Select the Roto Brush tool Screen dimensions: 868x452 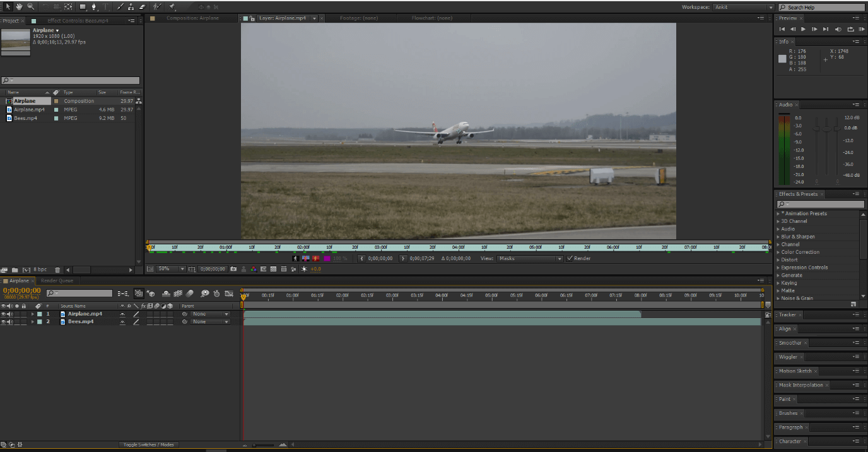(158, 7)
